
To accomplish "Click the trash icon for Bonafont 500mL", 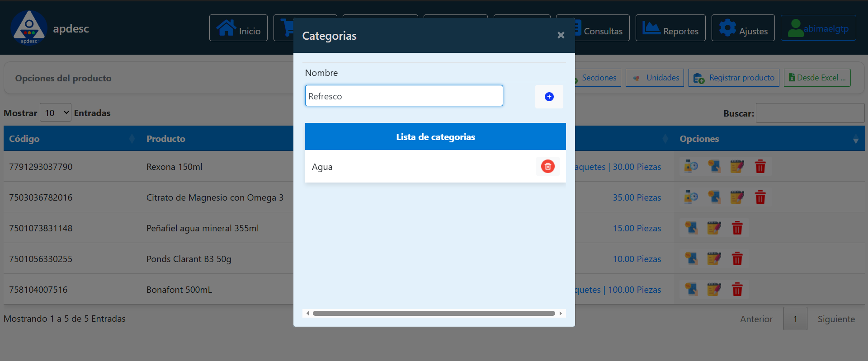I will coord(737,290).
